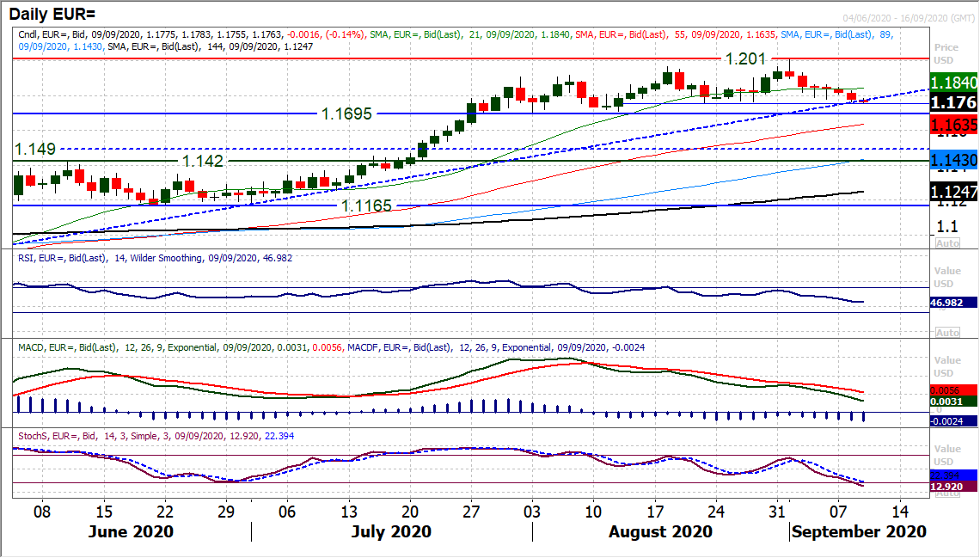Toggle Auto scale in the MACD pane
The width and height of the screenshot is (980, 558).
[x=946, y=422]
